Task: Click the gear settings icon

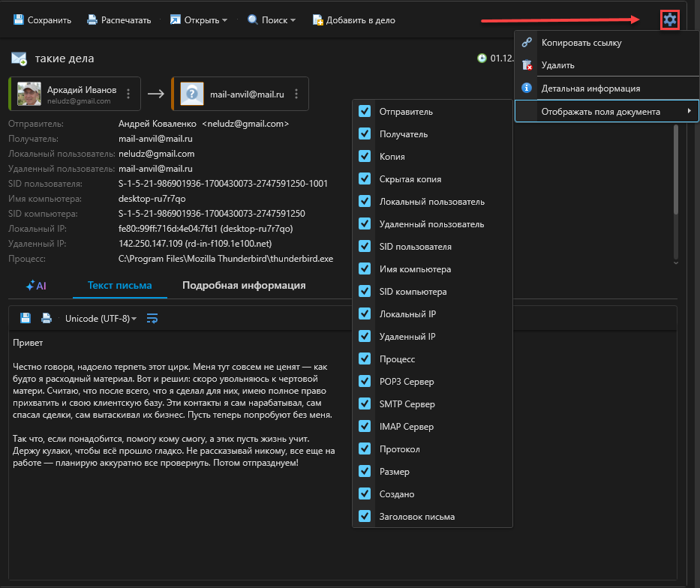Action: click(x=670, y=20)
